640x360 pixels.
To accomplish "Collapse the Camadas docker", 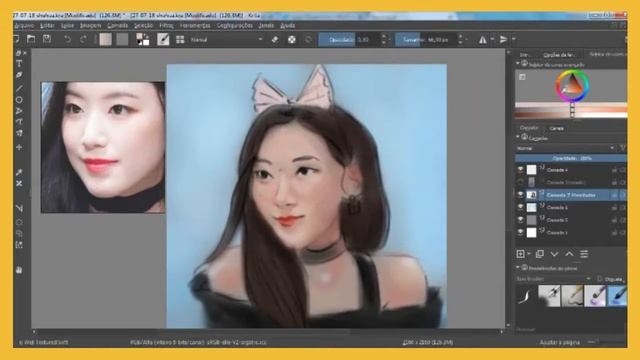I will [518, 137].
